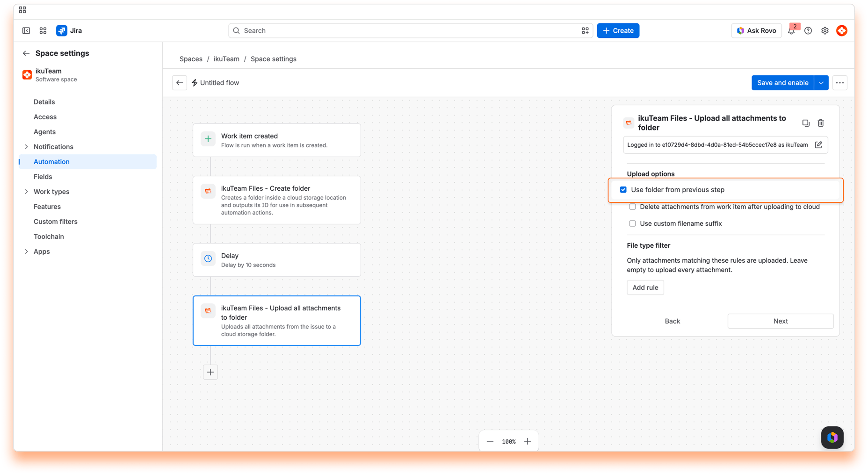This screenshot has width=868, height=474.
Task: Select the Delay step card
Action: [277, 260]
